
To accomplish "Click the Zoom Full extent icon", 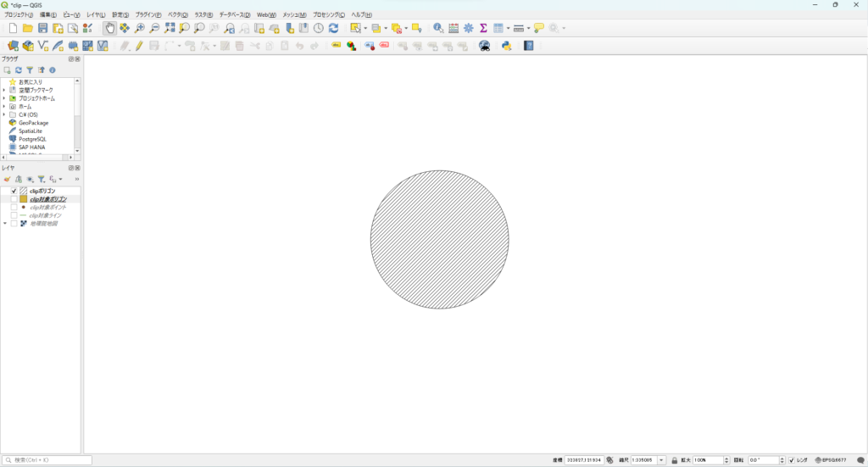I will [170, 28].
